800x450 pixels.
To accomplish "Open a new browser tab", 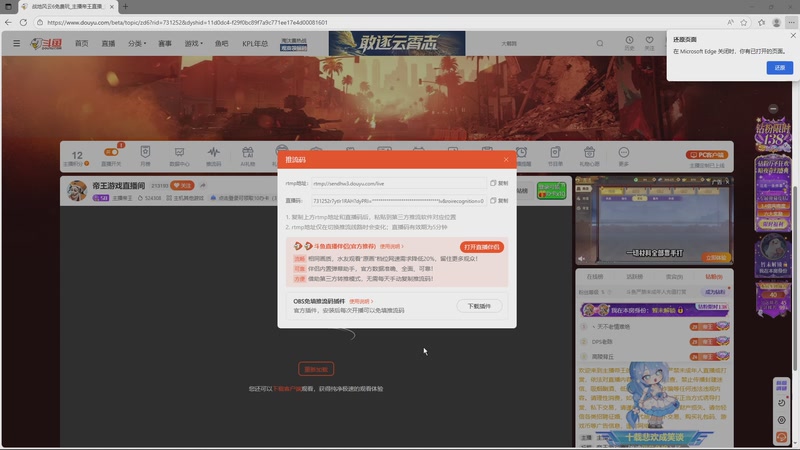I will [126, 7].
